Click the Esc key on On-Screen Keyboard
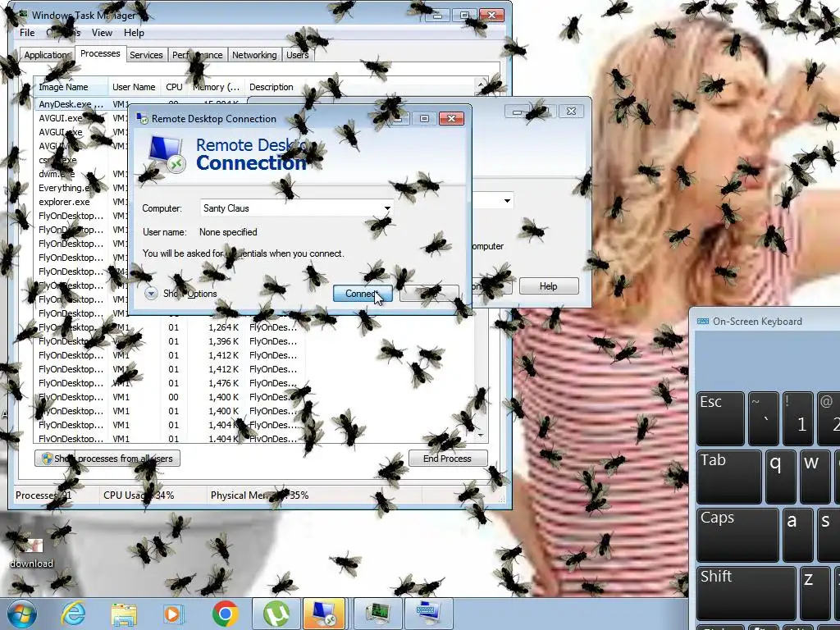 point(720,419)
